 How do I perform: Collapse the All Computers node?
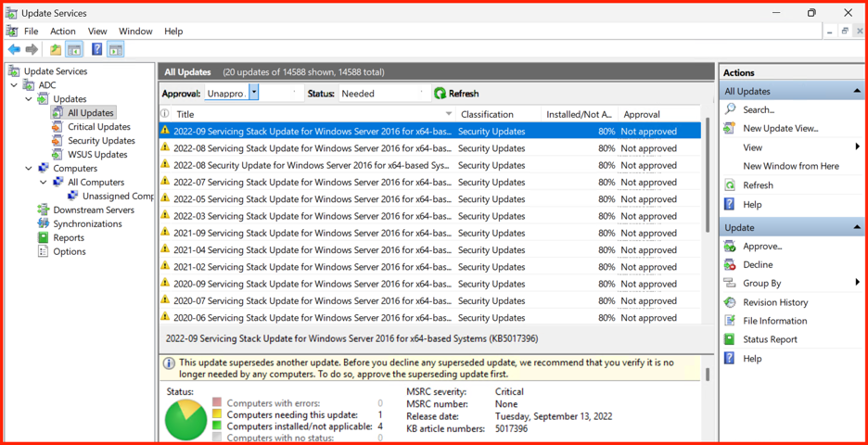pyautogui.click(x=44, y=182)
